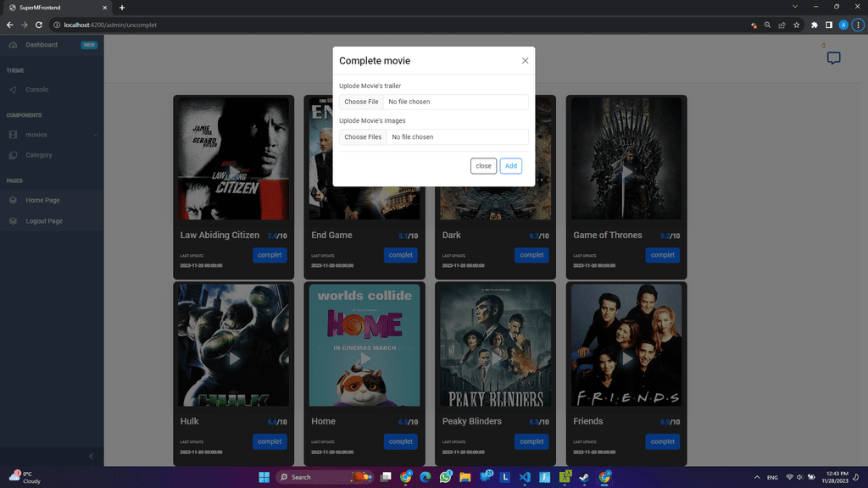Click complet on the Hulk card

[270, 441]
